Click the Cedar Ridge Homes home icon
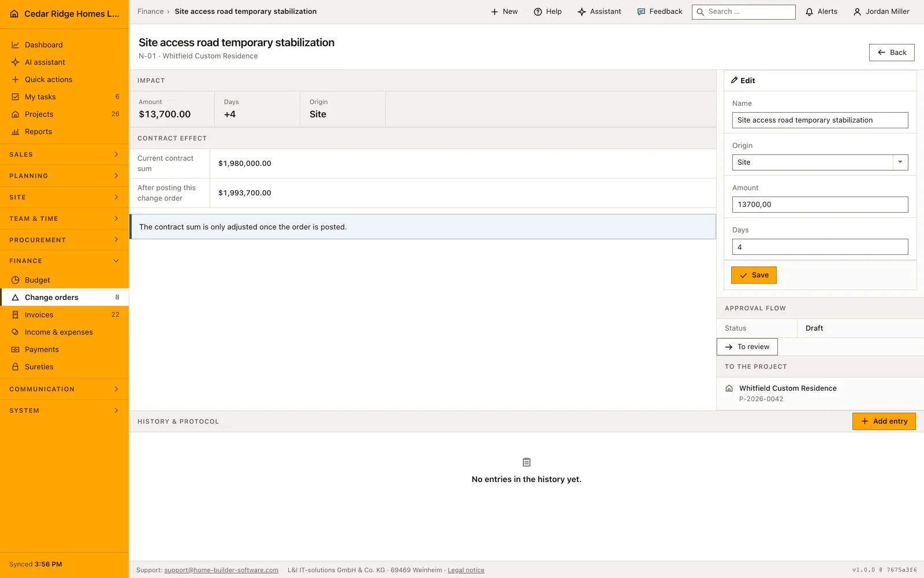 click(14, 14)
